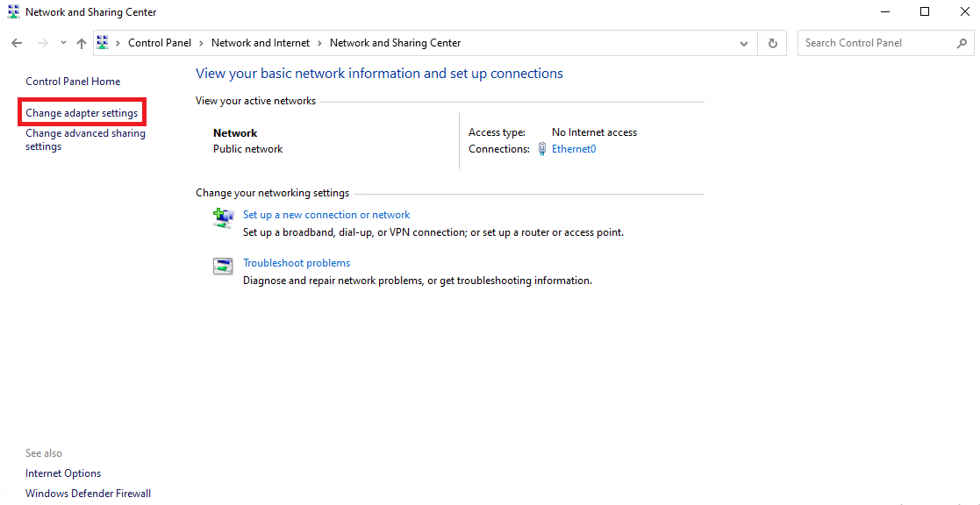Open Windows Defender Firewall link

coord(88,494)
